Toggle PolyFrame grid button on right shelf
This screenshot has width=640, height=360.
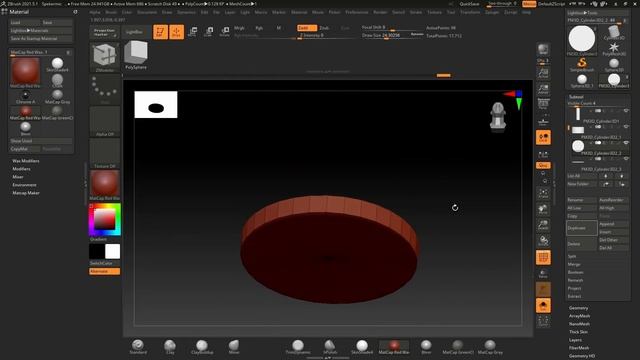(543, 258)
